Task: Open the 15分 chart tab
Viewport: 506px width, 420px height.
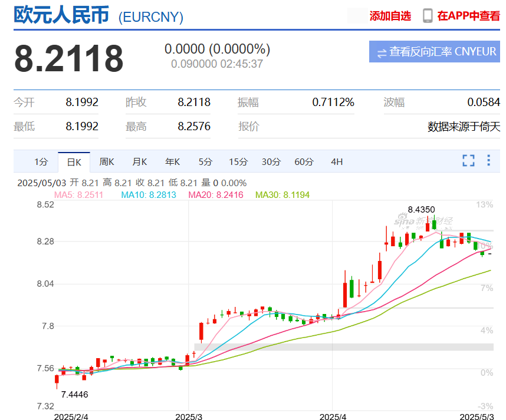Action: tap(238, 162)
